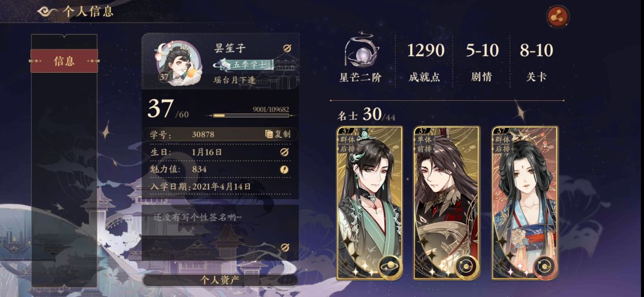Open the blue-kimono female character card
The width and height of the screenshot is (644, 297).
coord(525,203)
